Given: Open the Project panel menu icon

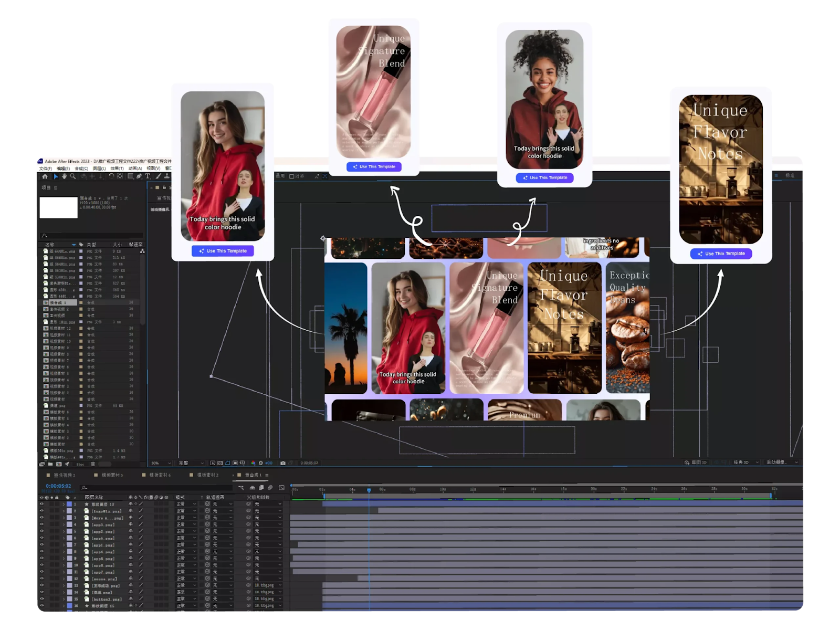Looking at the screenshot, I should tap(56, 188).
